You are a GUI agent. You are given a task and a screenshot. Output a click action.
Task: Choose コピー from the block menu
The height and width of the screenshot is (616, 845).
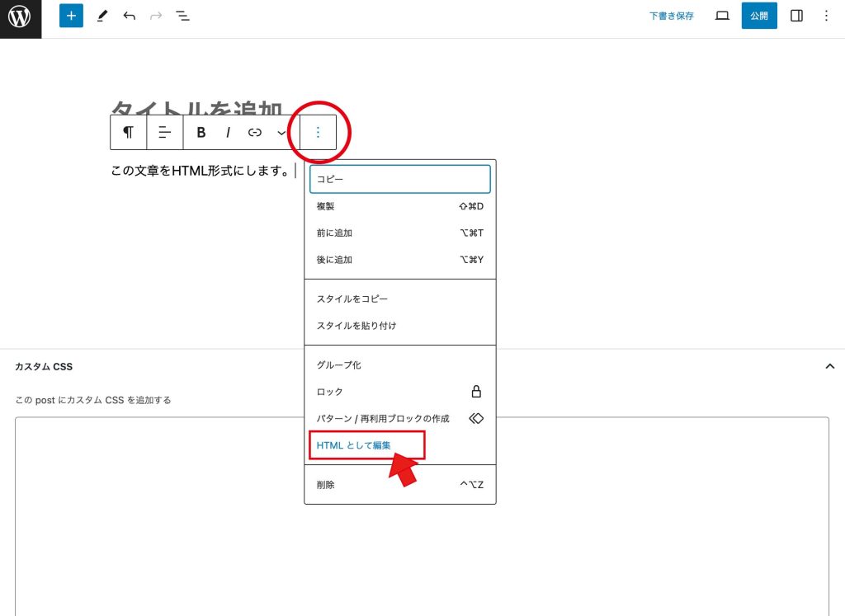click(x=400, y=179)
